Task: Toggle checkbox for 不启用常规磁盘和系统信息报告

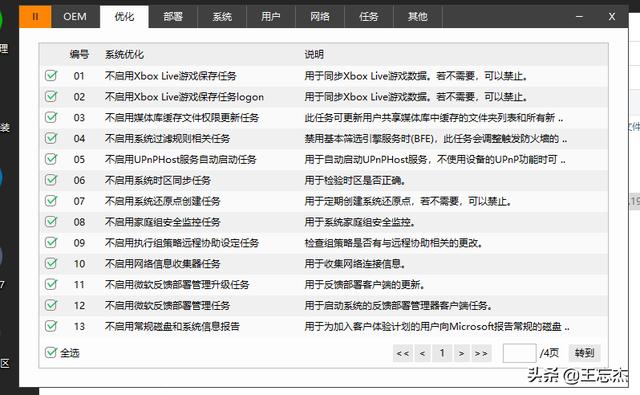Action: (x=51, y=326)
